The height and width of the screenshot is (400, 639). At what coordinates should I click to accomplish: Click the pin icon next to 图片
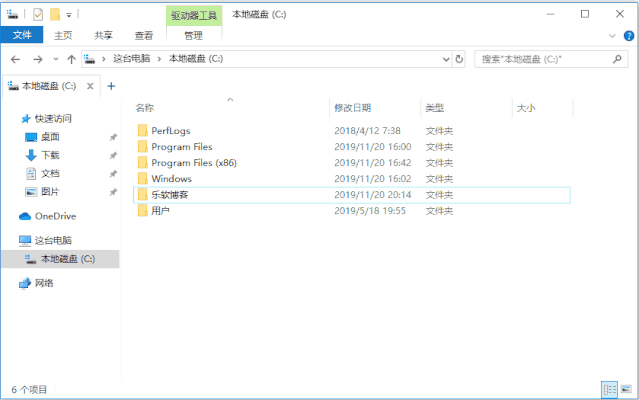(x=113, y=192)
